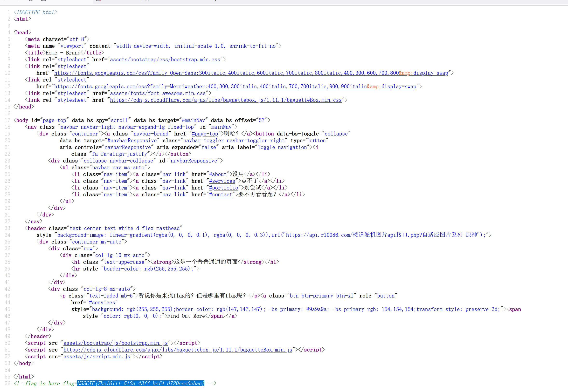This screenshot has width=568, height=392.
Task: Open the baguetteBox.min.js cloudflare script link
Action: coord(178,350)
